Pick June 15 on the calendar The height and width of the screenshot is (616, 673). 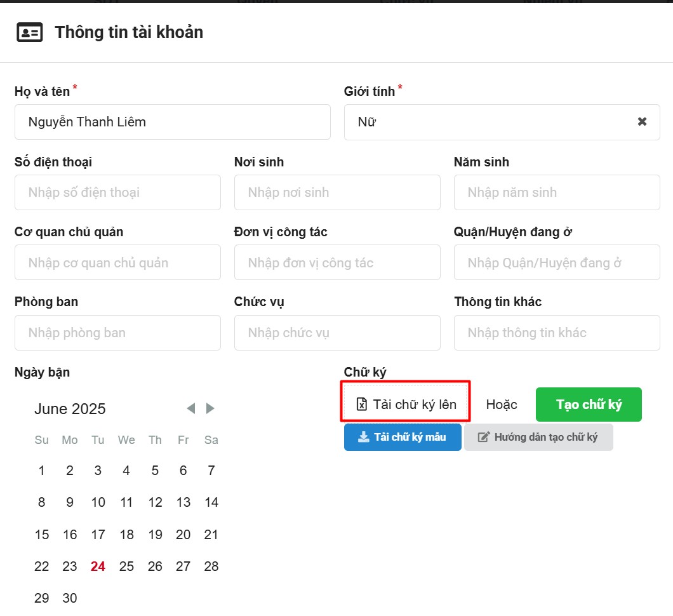42,535
